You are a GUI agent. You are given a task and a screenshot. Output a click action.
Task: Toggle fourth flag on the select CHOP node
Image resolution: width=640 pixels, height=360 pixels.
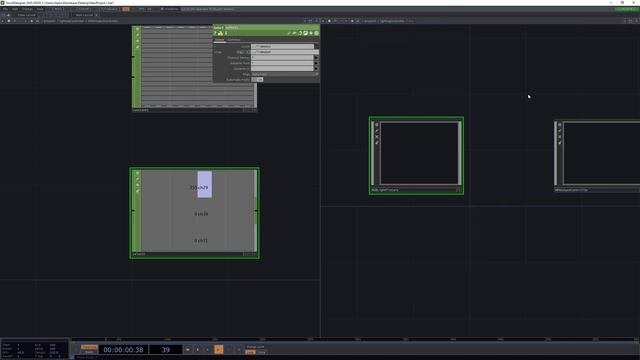point(138,47)
